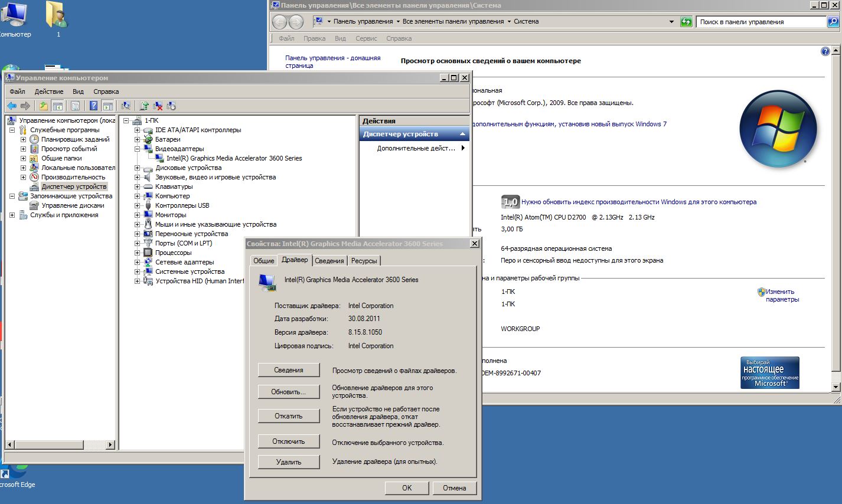
Task: Click OK in the properties dialog
Action: point(407,488)
